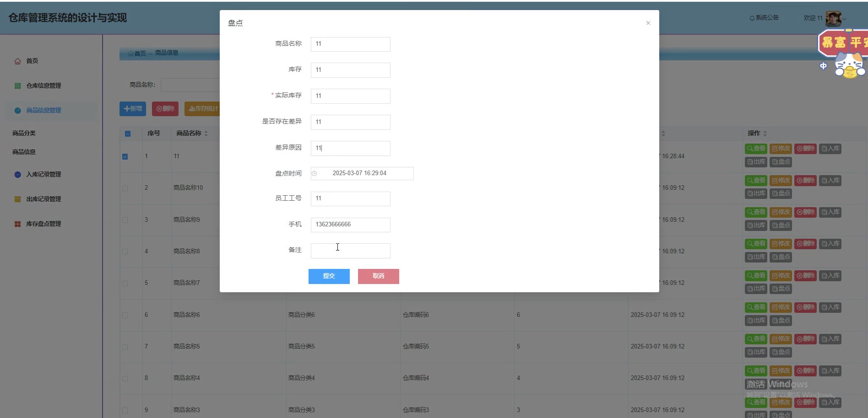Click 修改 for the row named 11
Viewport: 868px width, 418px height.
pos(781,149)
